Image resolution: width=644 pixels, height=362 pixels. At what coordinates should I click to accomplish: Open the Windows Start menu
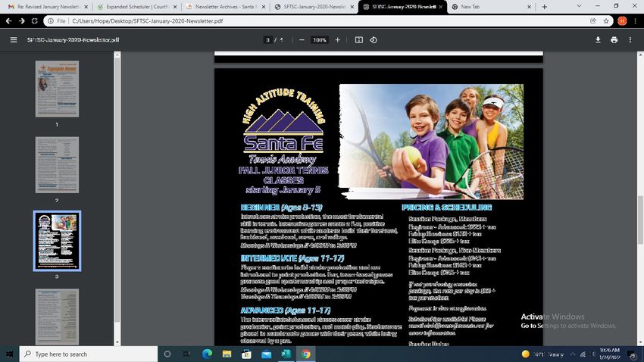[x=9, y=354]
